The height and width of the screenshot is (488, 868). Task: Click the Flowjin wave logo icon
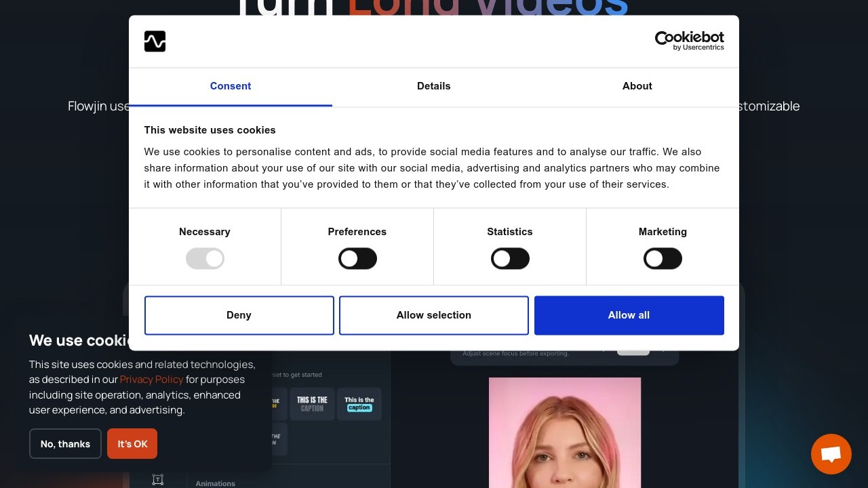[x=155, y=41]
